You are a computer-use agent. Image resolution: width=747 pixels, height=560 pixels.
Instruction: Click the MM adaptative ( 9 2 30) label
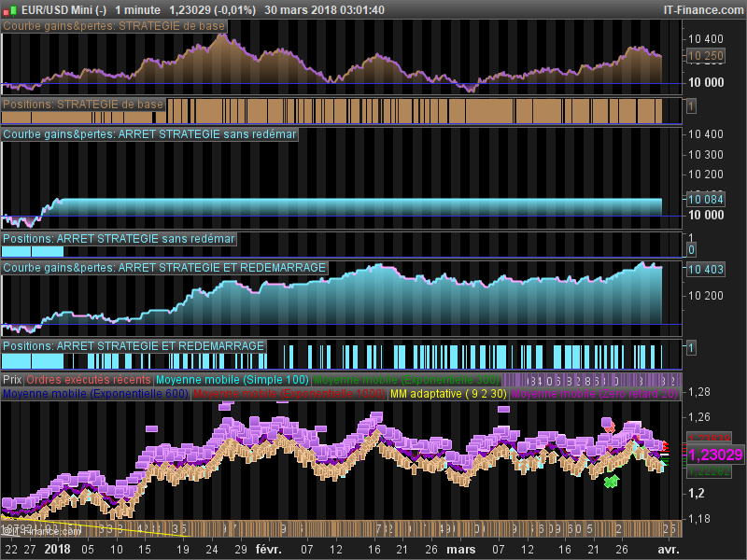448,394
